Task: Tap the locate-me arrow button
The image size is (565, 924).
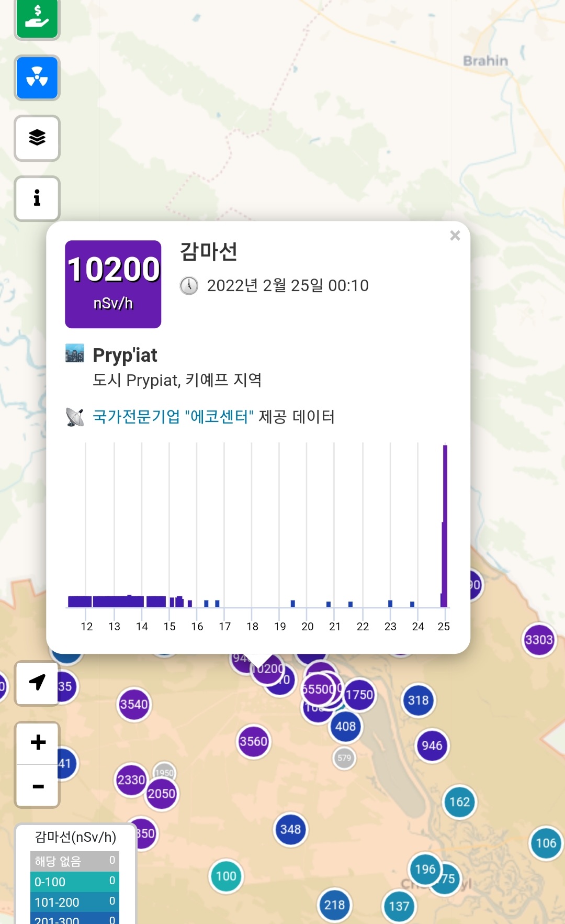Action: coord(37,683)
